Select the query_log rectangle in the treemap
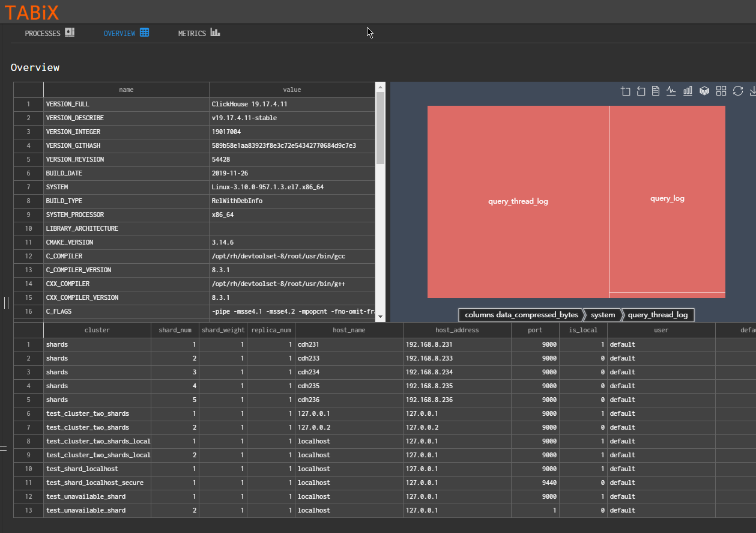Viewport: 756px width, 533px height. click(x=667, y=198)
